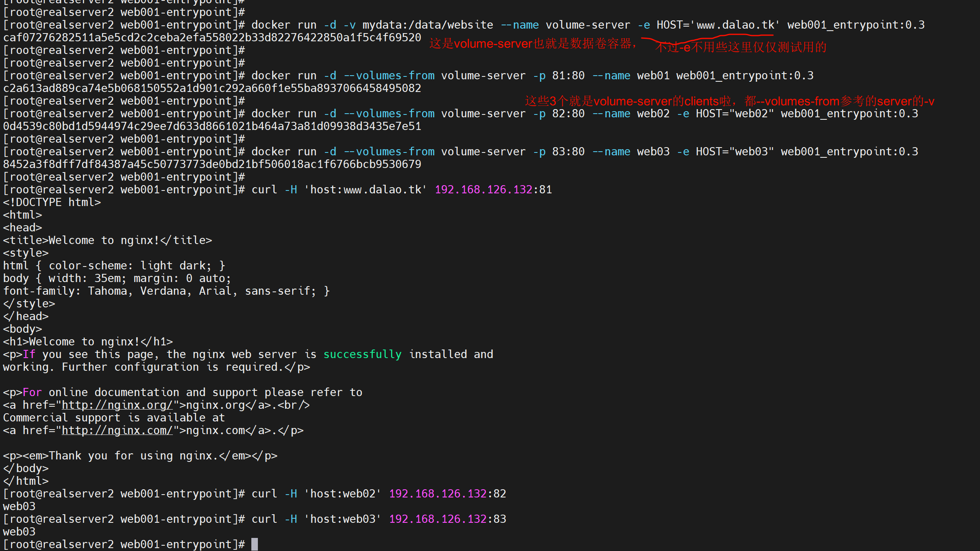Click the pink 'For' word in the documentation paragraph

pos(32,392)
